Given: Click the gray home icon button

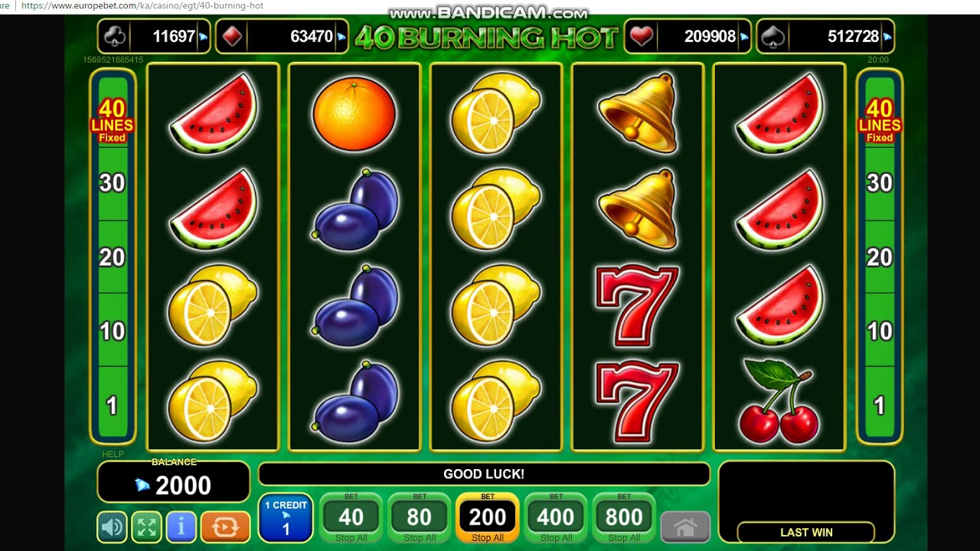Looking at the screenshot, I should tap(685, 527).
